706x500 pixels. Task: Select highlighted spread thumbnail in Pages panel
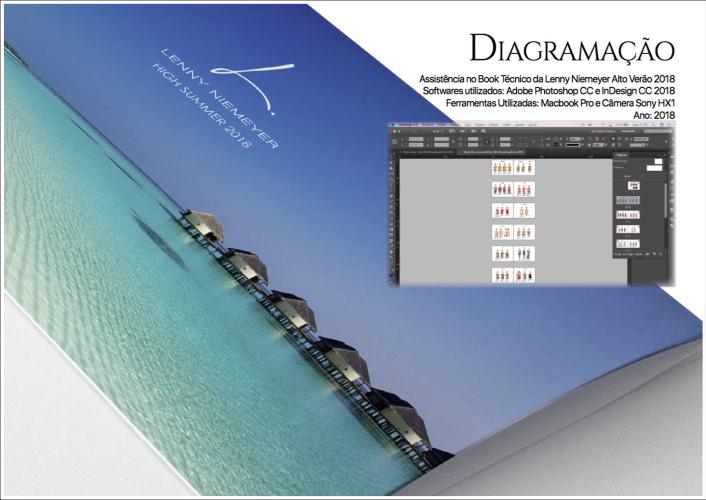[x=628, y=200]
